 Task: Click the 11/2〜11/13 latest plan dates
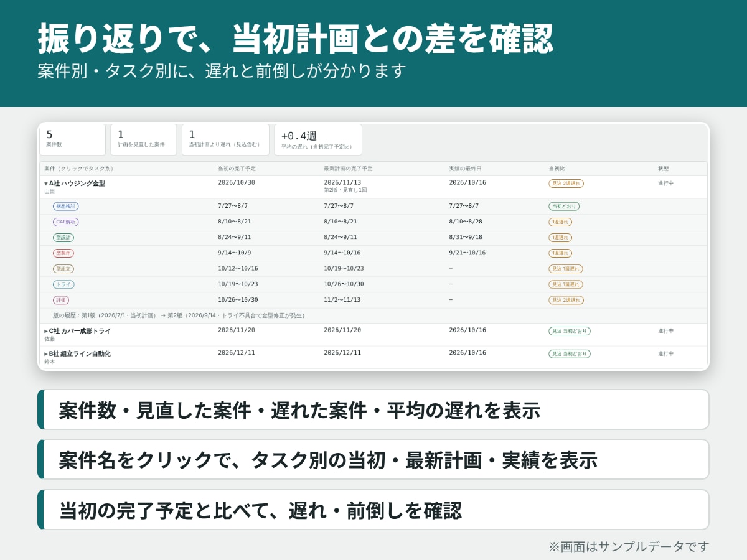(x=342, y=299)
